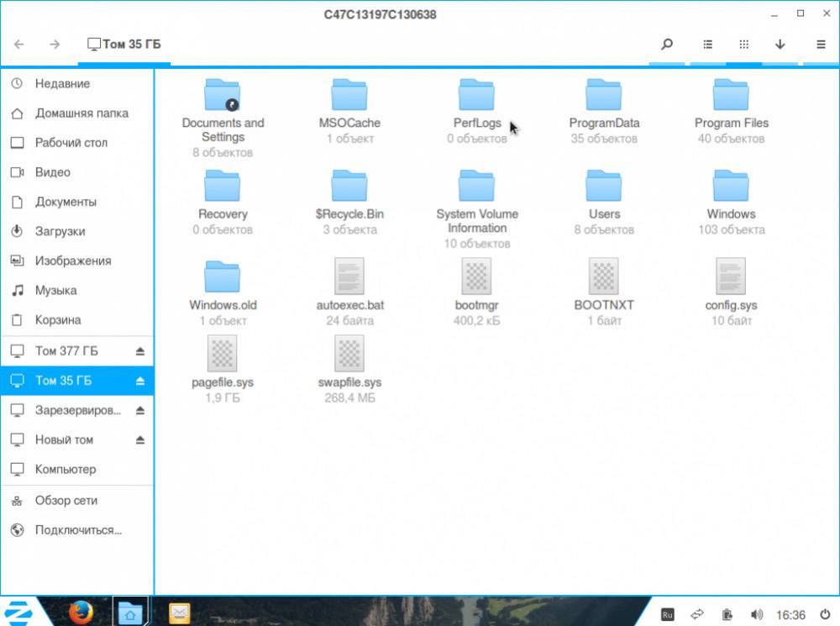
Task: Eject the Новый том drive
Action: tap(140, 439)
